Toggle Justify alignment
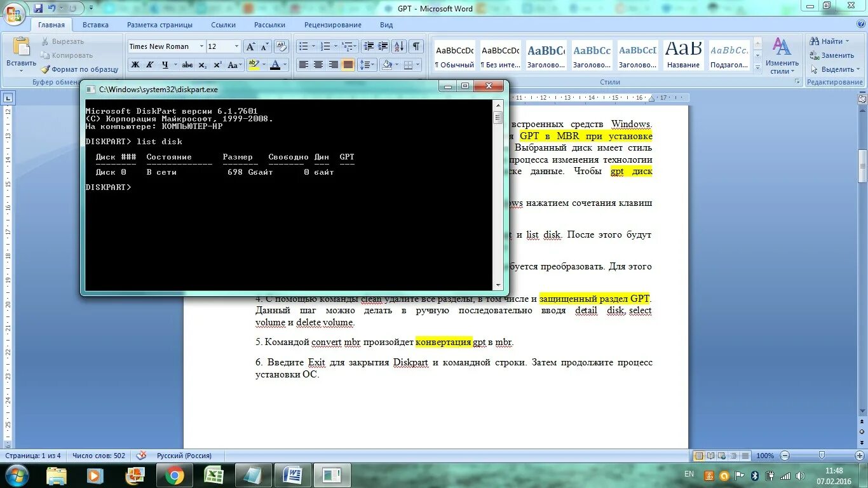The width and height of the screenshot is (868, 488). click(348, 65)
